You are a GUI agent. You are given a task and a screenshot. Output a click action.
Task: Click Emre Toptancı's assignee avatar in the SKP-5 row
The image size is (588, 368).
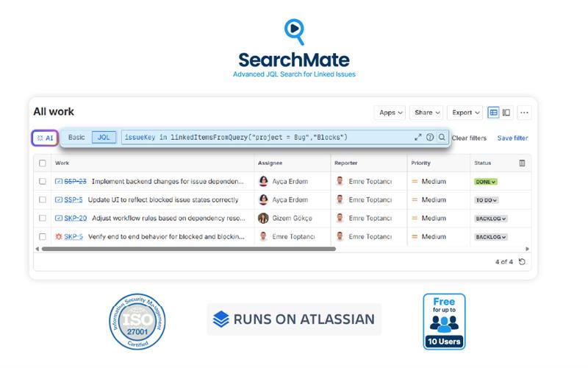(264, 236)
